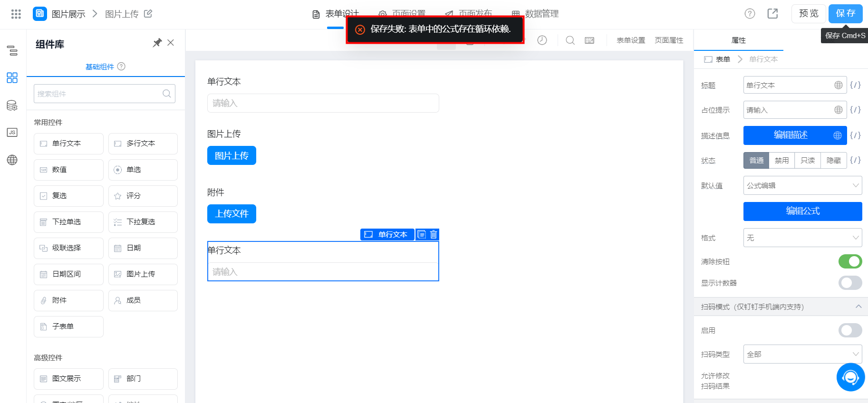Click the 标题 text input

795,85
